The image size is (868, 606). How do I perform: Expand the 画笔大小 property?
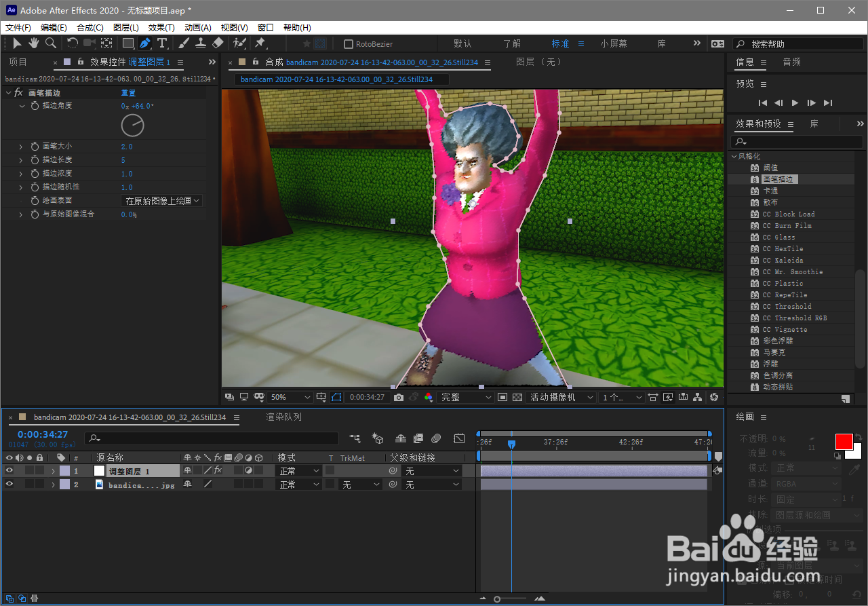pyautogui.click(x=21, y=147)
